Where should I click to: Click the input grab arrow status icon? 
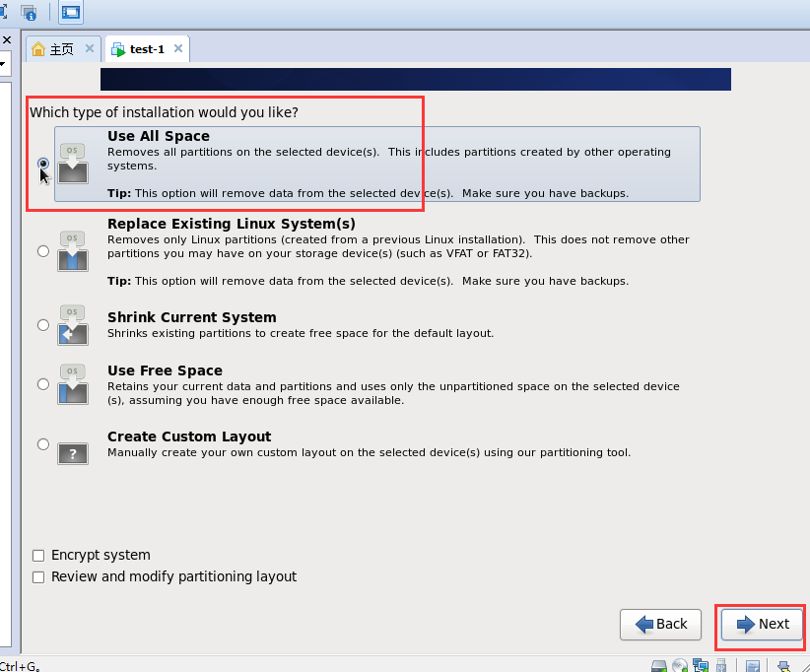coord(784,666)
